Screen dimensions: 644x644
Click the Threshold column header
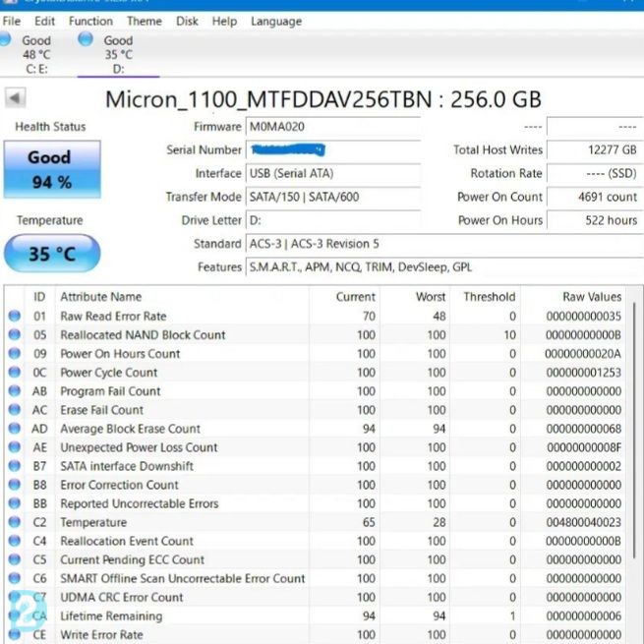(486, 297)
